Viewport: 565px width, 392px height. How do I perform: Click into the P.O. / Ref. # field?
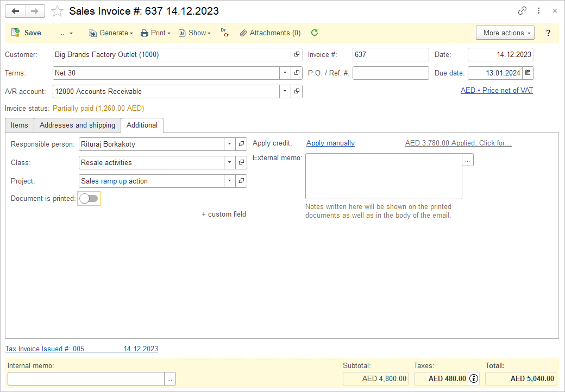(x=390, y=73)
